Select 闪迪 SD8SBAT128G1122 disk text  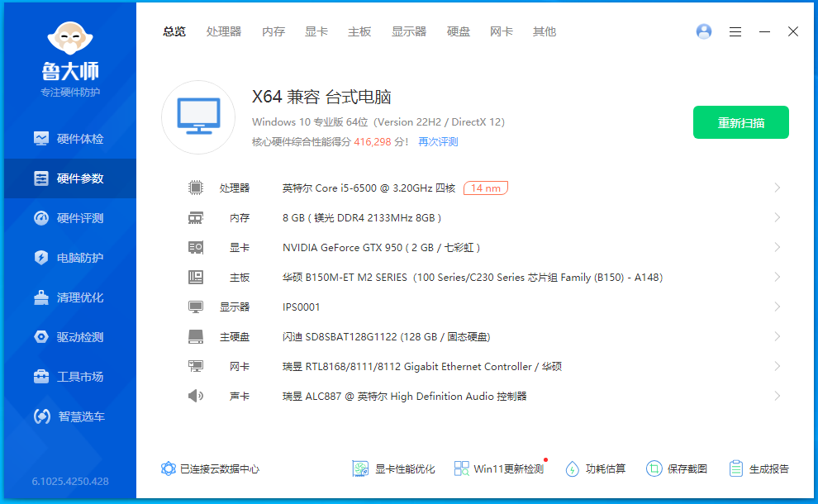[x=386, y=336]
